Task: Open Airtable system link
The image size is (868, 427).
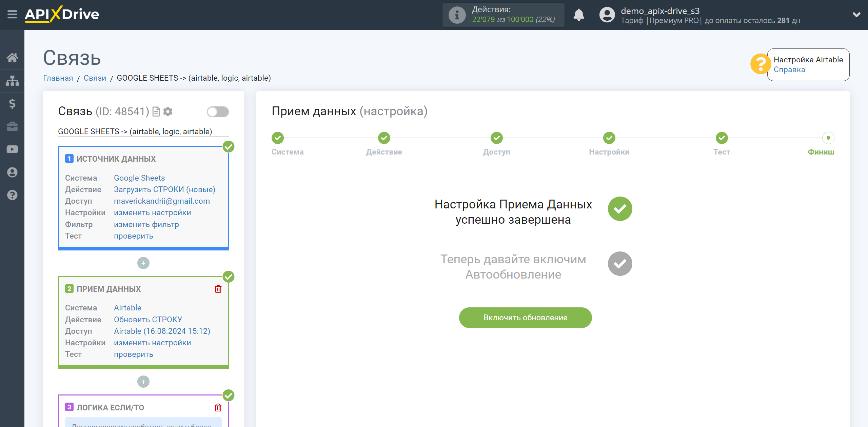Action: 127,308
